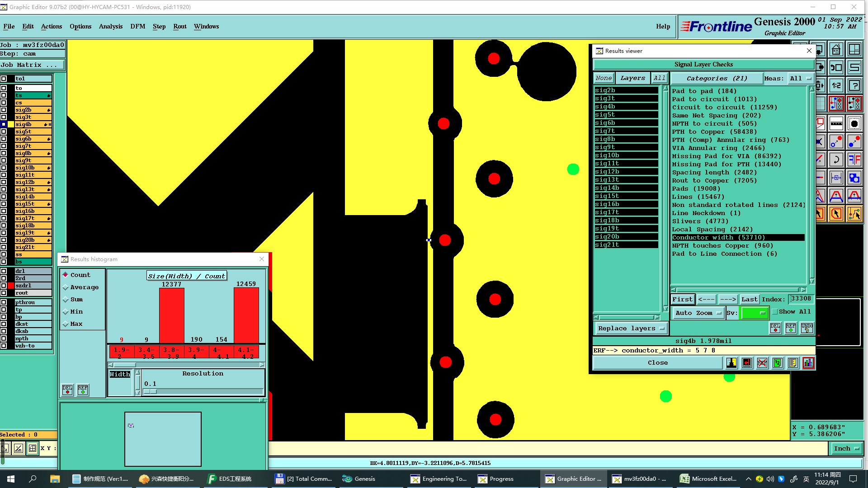868x488 pixels.
Task: Select the Average radio option
Action: (x=66, y=287)
